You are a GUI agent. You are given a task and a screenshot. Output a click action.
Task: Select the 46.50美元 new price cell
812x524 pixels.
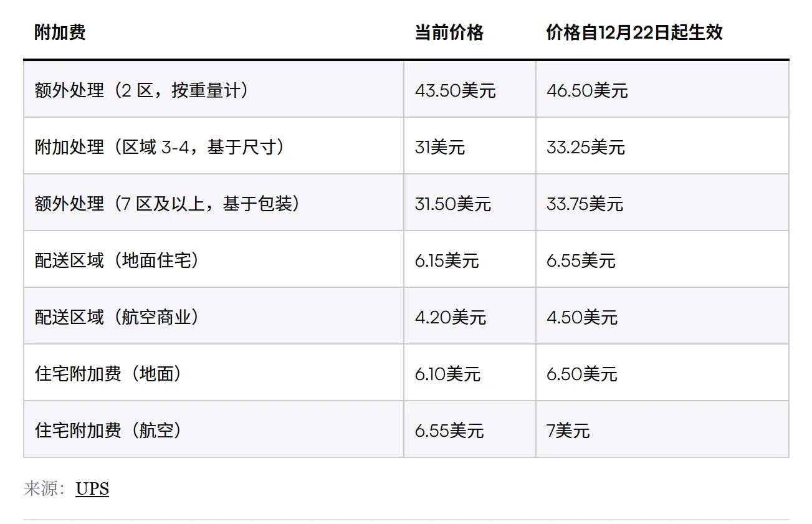point(587,91)
